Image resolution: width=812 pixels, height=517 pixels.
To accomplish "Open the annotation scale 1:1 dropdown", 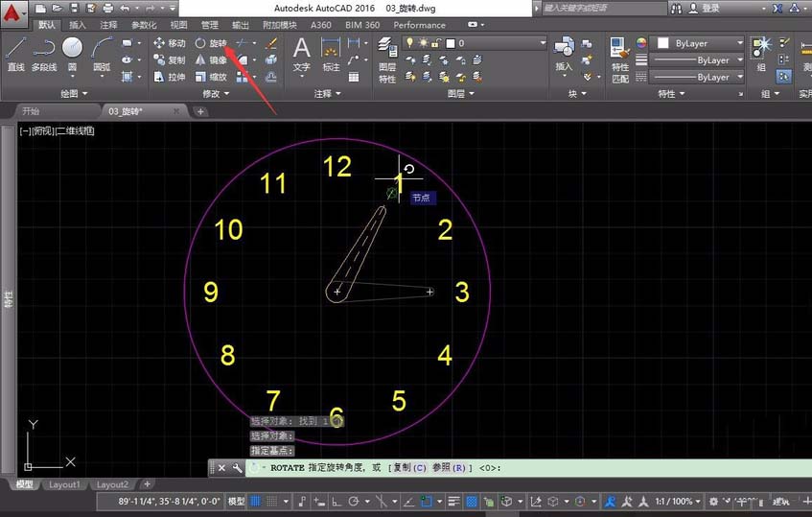I will (x=678, y=502).
